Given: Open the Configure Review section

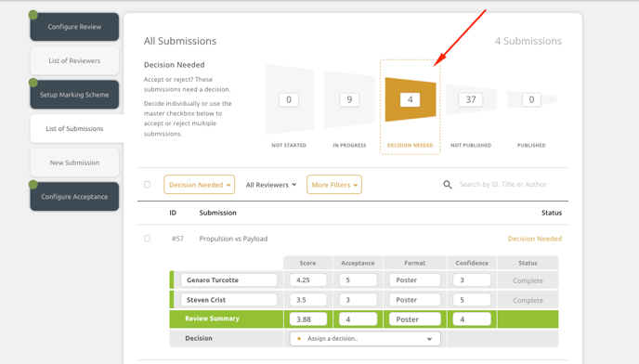Looking at the screenshot, I should (x=74, y=27).
